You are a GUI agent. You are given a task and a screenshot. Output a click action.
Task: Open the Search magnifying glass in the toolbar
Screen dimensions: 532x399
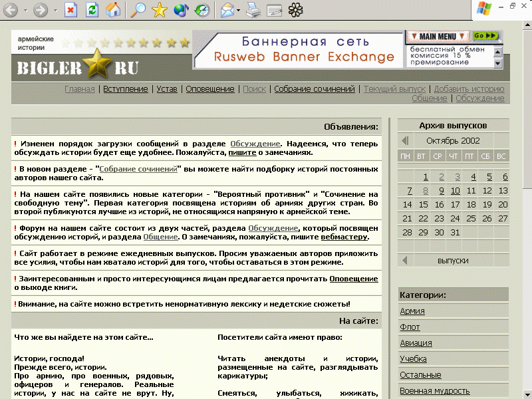click(x=138, y=10)
